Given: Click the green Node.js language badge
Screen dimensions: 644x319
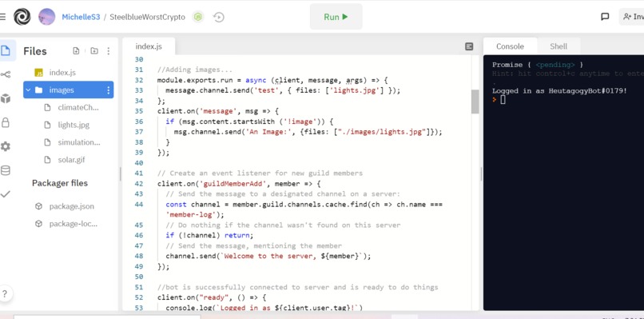Looking at the screenshot, I should point(198,17).
